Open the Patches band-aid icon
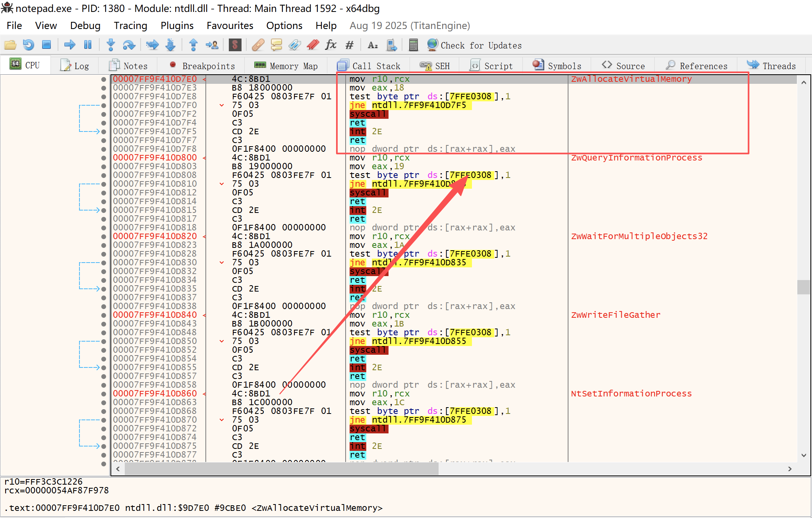This screenshot has width=812, height=518. [258, 45]
